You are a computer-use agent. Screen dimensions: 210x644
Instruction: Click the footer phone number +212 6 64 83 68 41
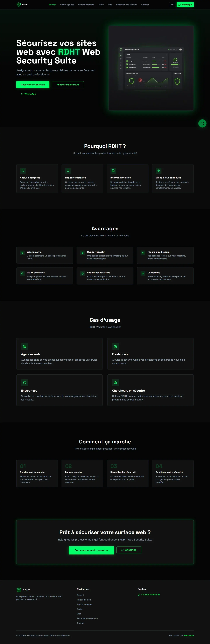tap(149, 595)
